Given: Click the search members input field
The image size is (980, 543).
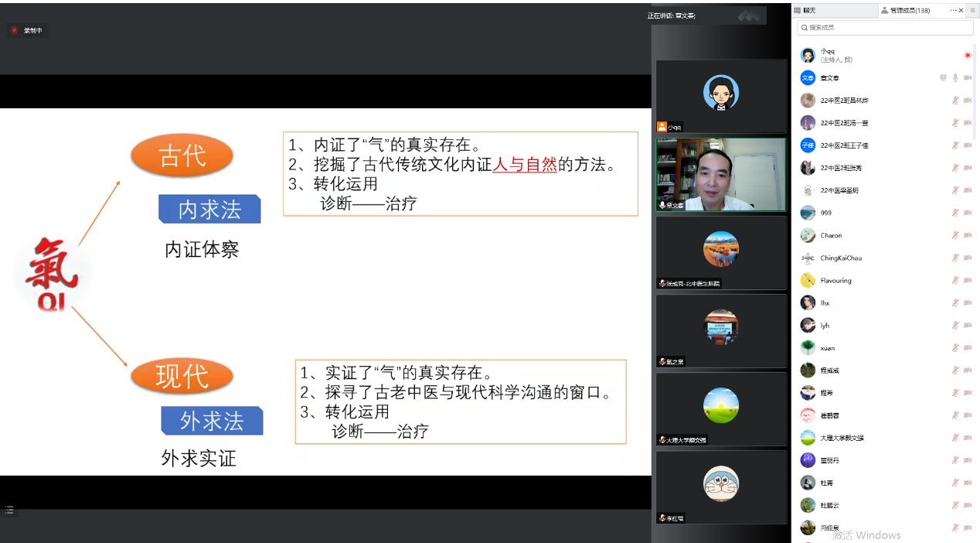Looking at the screenshot, I should tap(885, 28).
